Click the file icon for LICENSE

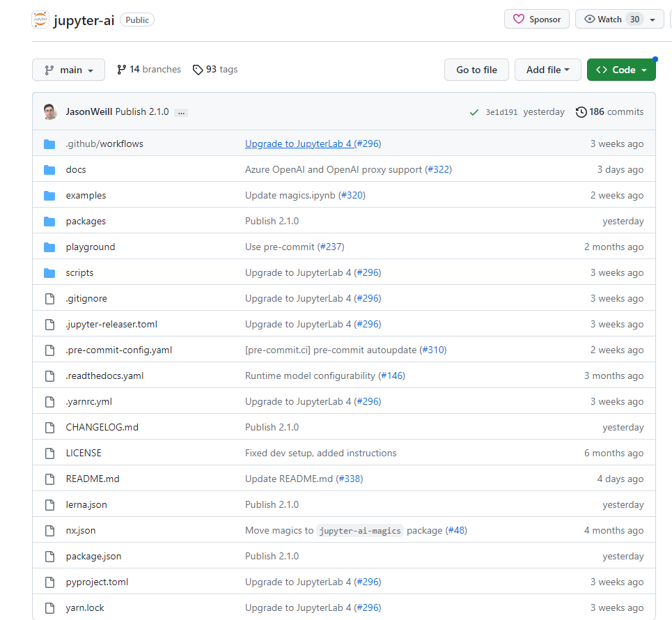(49, 454)
